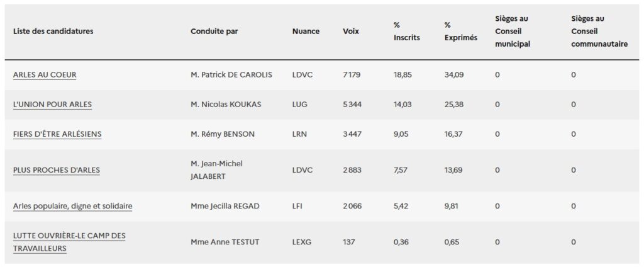Open the L'UNION POUR ARLES list link
644x269 pixels.
tap(52, 105)
